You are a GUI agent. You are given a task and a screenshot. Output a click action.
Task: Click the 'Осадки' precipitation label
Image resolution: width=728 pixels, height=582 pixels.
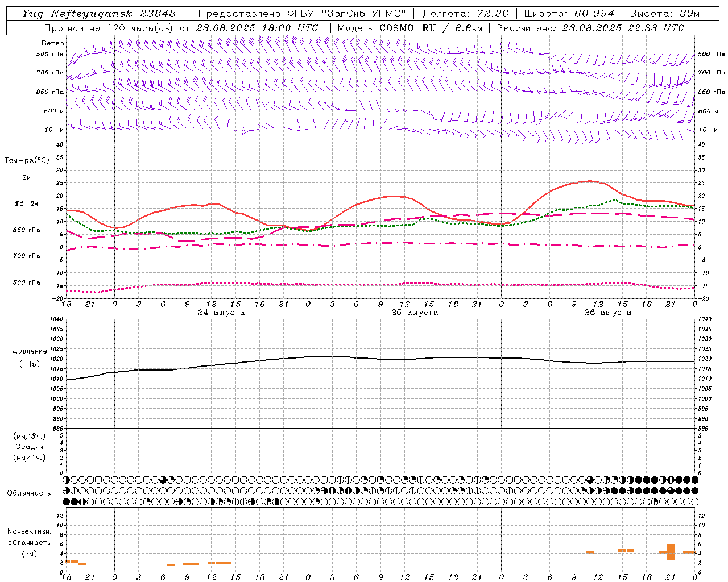tap(30, 447)
